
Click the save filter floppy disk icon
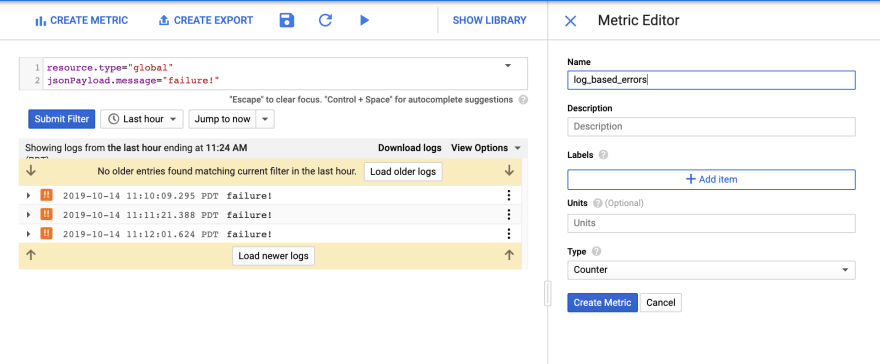point(287,21)
